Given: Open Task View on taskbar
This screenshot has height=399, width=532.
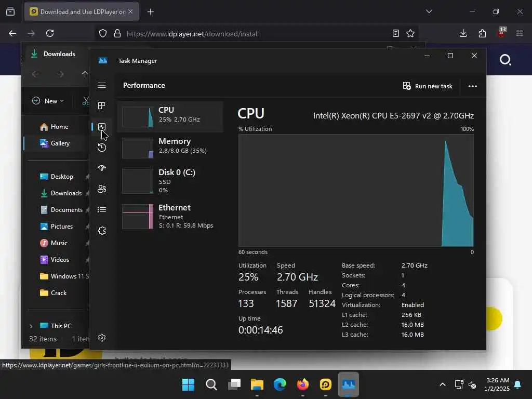Looking at the screenshot, I should (234, 384).
